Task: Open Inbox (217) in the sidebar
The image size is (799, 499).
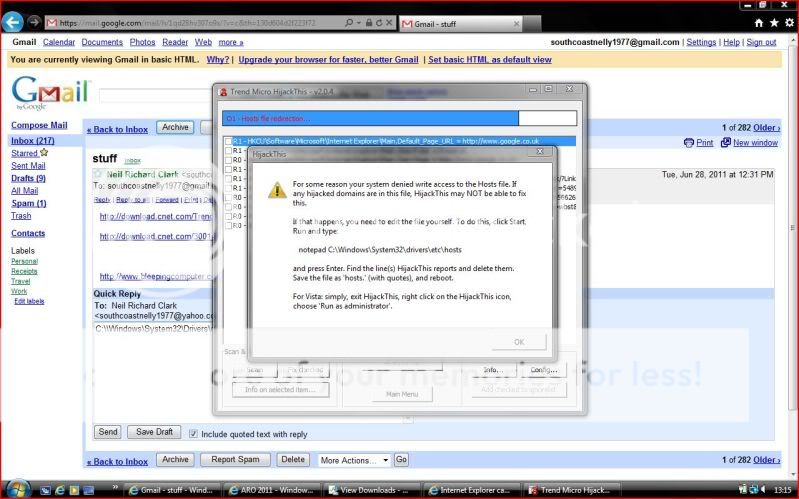Action: [x=32, y=140]
